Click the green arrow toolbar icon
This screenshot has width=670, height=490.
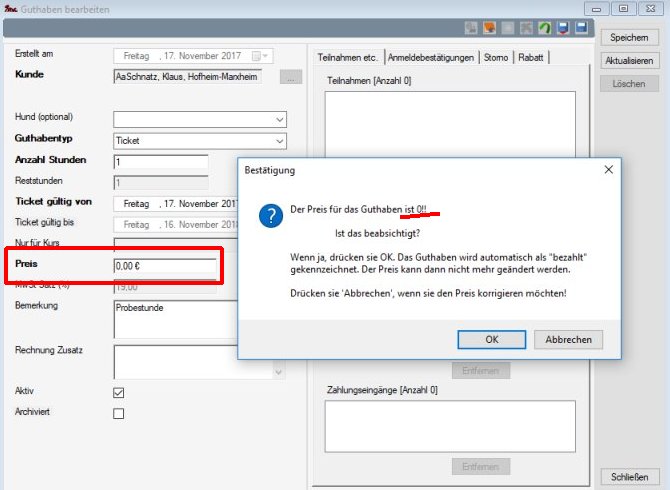(545, 30)
